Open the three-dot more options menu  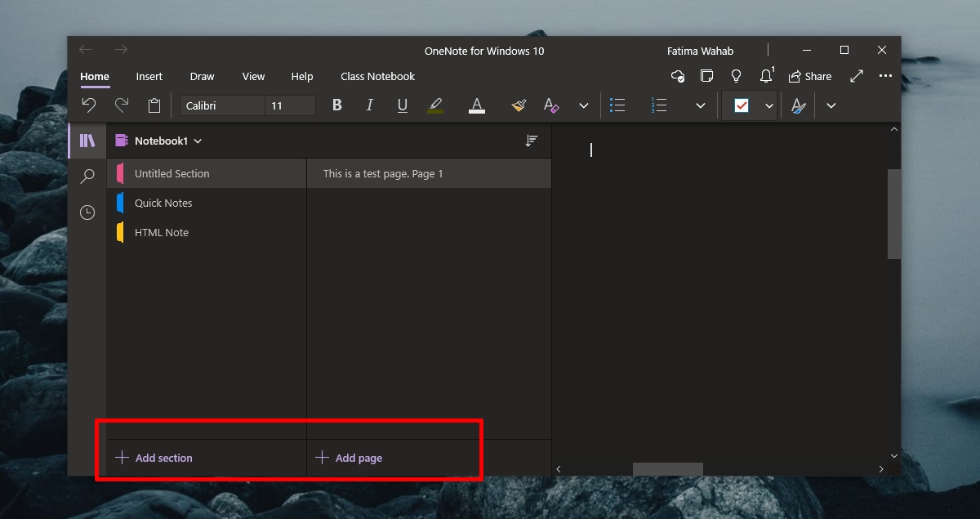(885, 76)
